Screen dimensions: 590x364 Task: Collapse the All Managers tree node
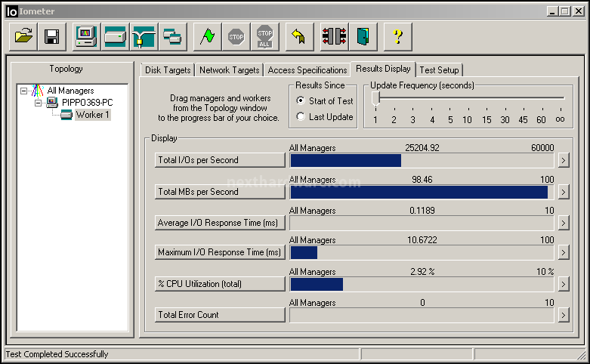coord(23,91)
